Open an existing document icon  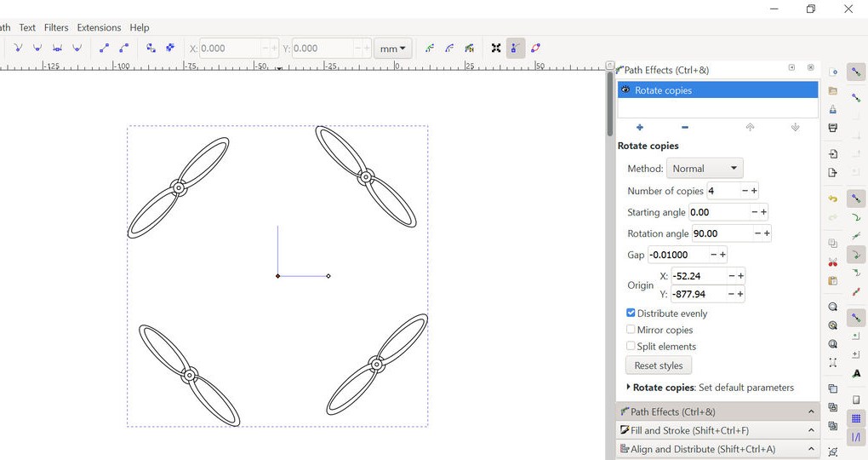tap(832, 91)
